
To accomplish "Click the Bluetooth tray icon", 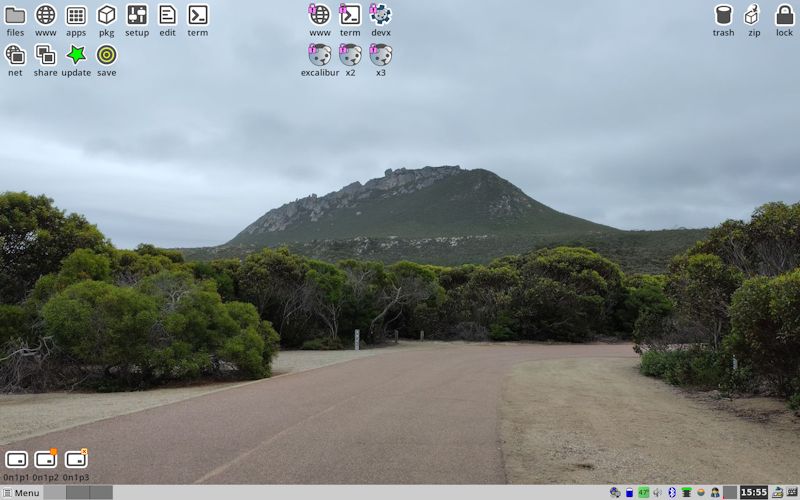I will tap(672, 492).
